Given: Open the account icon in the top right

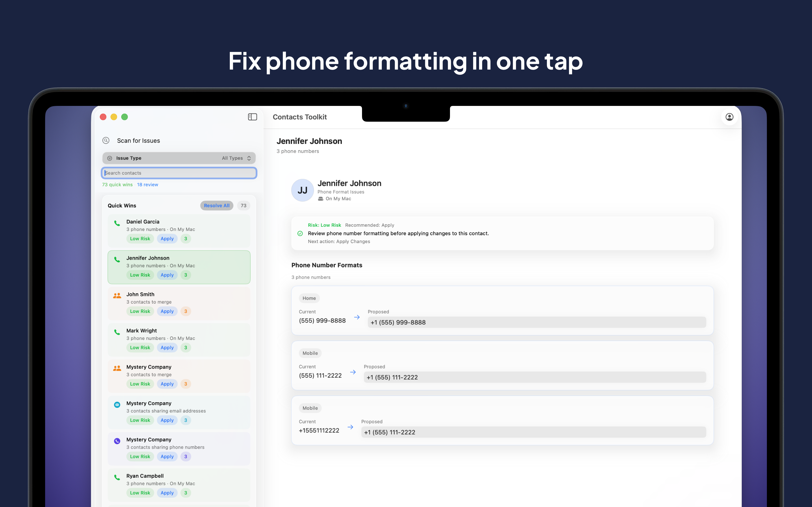Looking at the screenshot, I should click(730, 117).
